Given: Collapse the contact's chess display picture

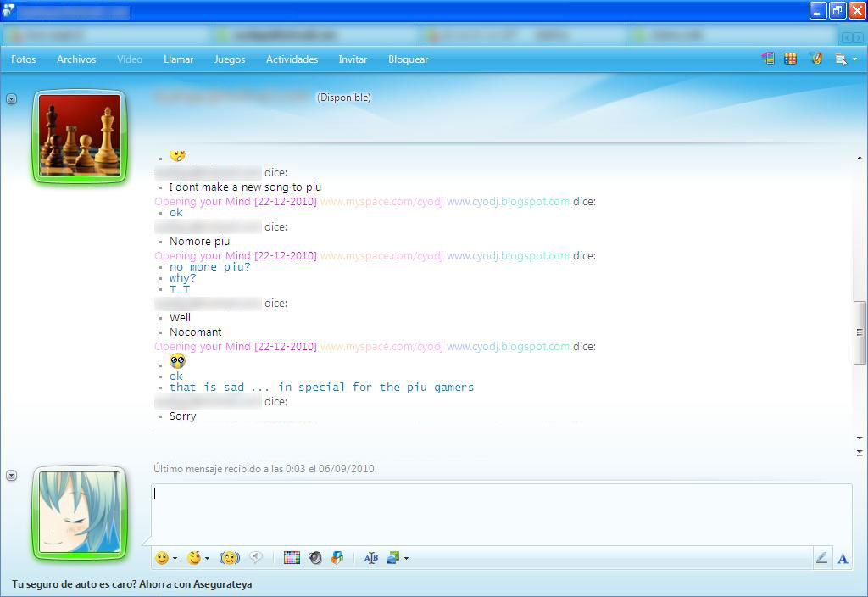Looking at the screenshot, I should point(12,99).
